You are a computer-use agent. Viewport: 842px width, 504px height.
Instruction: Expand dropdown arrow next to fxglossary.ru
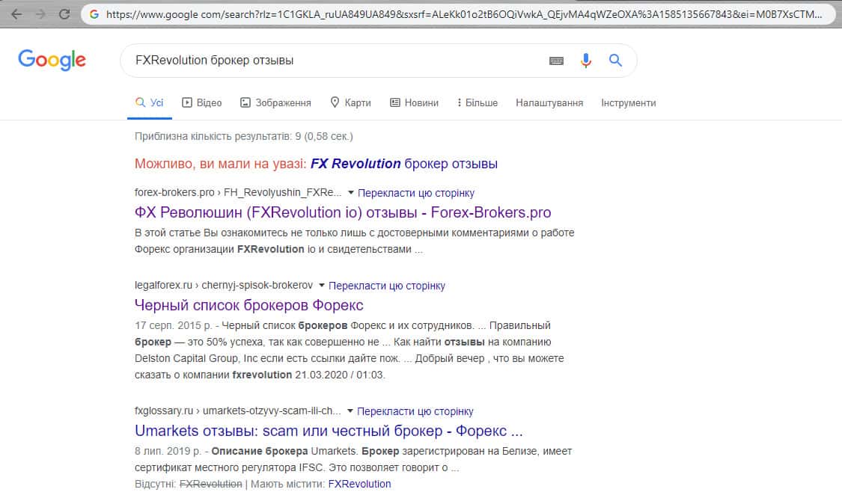(x=350, y=411)
